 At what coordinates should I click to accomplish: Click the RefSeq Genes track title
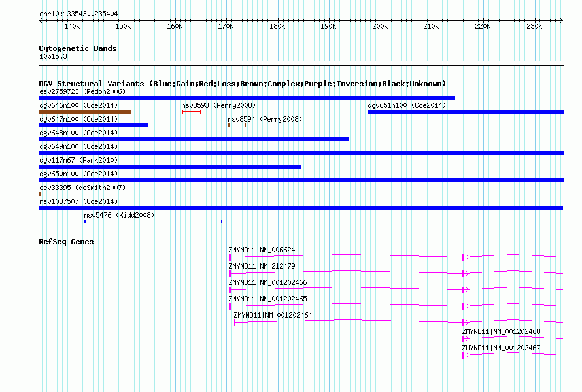(x=66, y=242)
